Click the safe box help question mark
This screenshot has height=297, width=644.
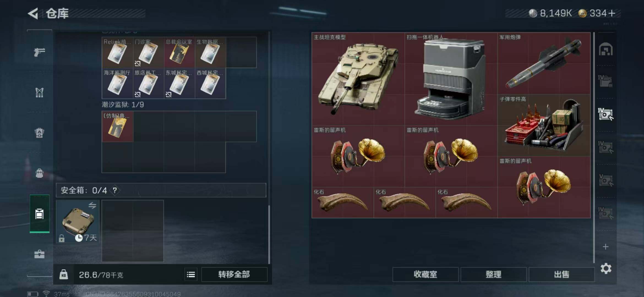tap(115, 190)
